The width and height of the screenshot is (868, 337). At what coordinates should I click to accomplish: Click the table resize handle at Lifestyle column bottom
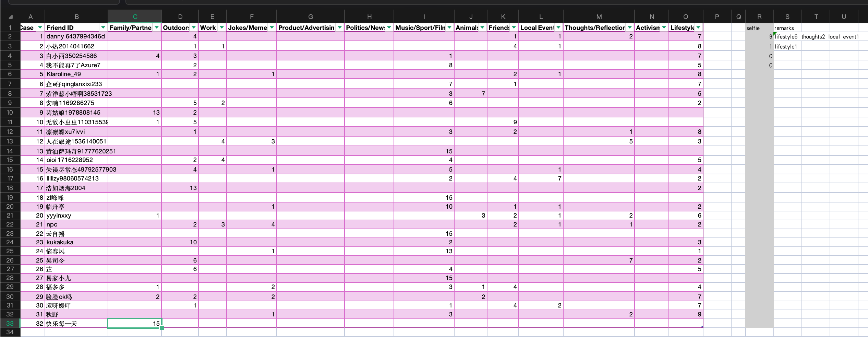coord(702,327)
